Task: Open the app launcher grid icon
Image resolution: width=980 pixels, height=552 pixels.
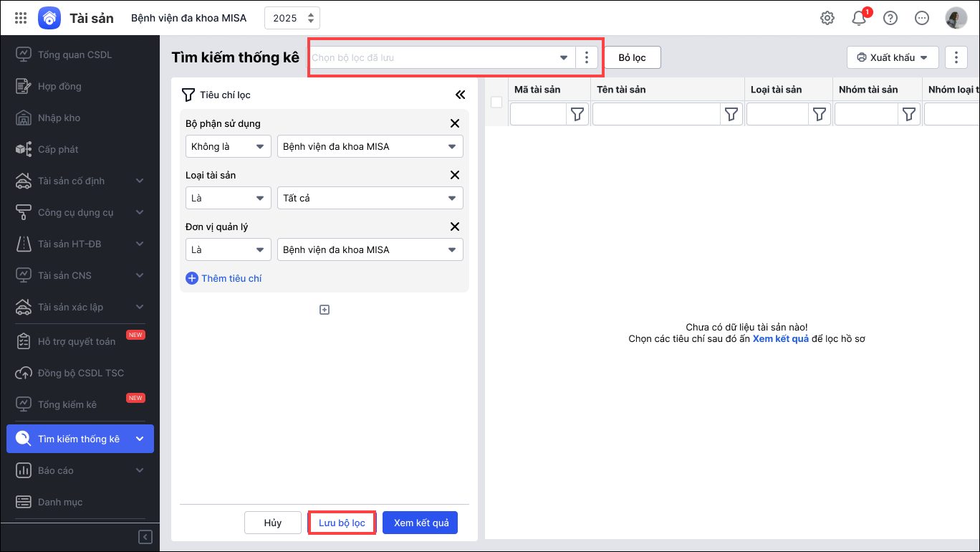Action: coord(21,18)
